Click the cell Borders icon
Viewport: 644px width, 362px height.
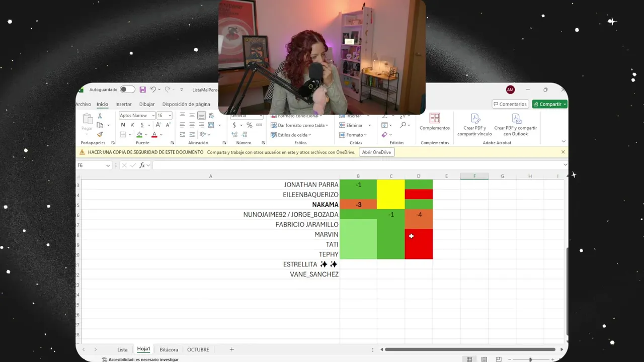[123, 135]
